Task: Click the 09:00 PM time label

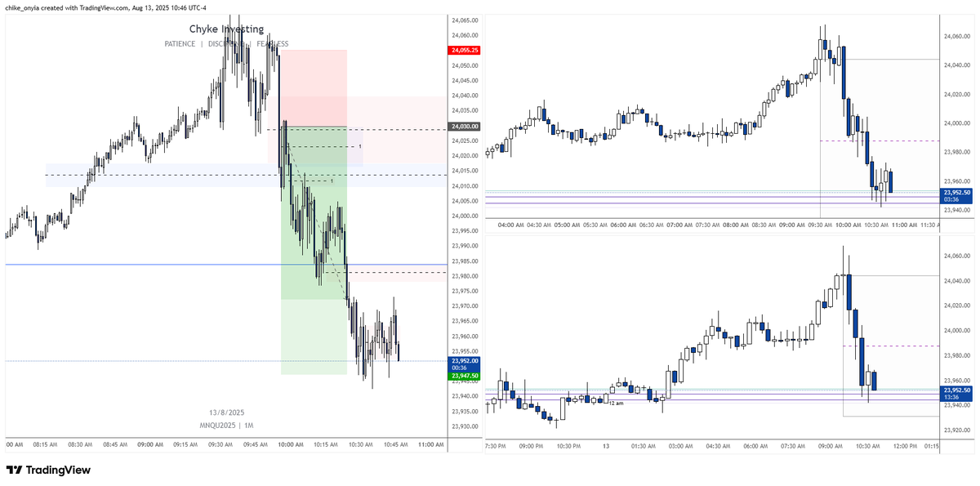Action: point(532,447)
